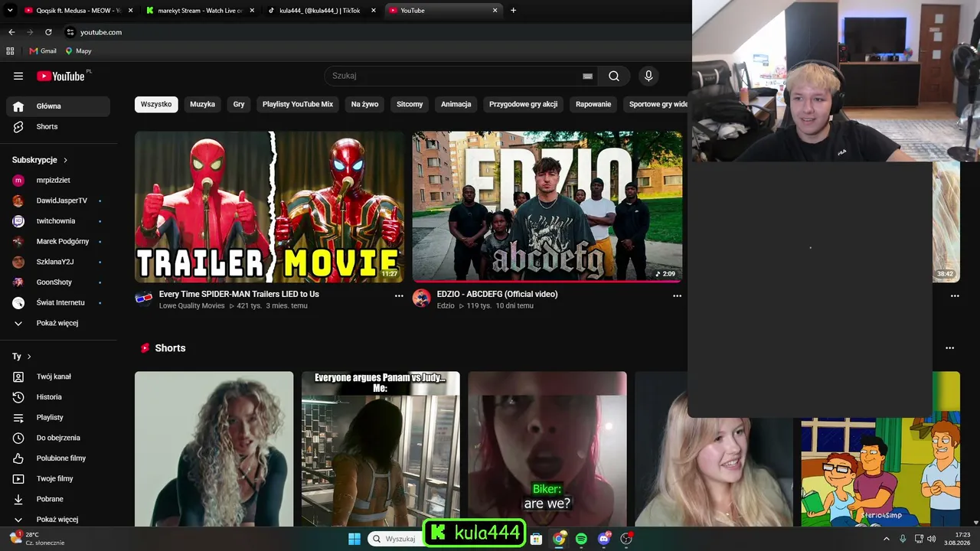This screenshot has width=980, height=551.
Task: Open the Świat Internetu subscription
Action: [x=58, y=303]
